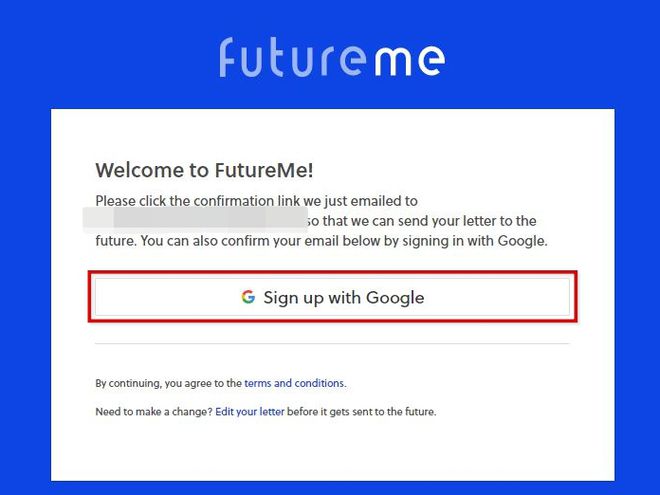Open the Edit your letter link
The width and height of the screenshot is (660, 495).
(250, 411)
